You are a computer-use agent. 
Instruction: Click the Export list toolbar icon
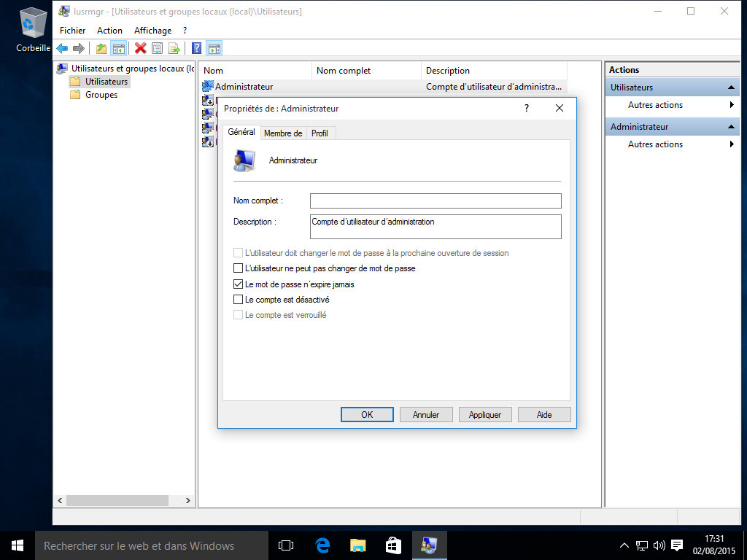[x=174, y=48]
